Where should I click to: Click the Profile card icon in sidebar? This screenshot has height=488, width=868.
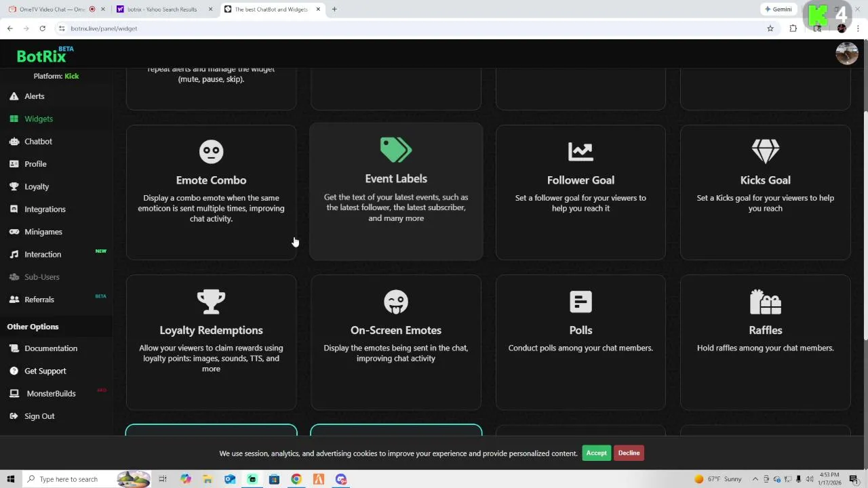pos(14,164)
